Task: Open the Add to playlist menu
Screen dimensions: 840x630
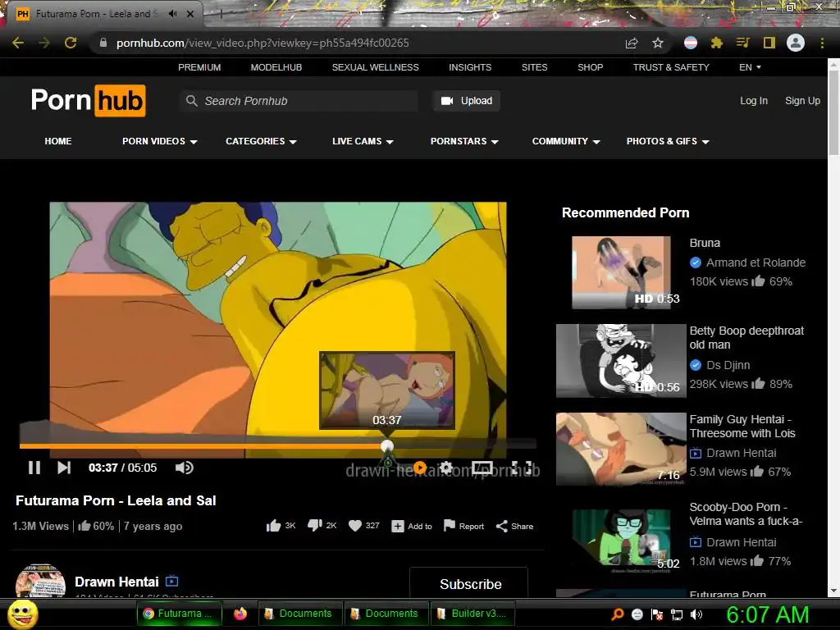Action: [412, 526]
